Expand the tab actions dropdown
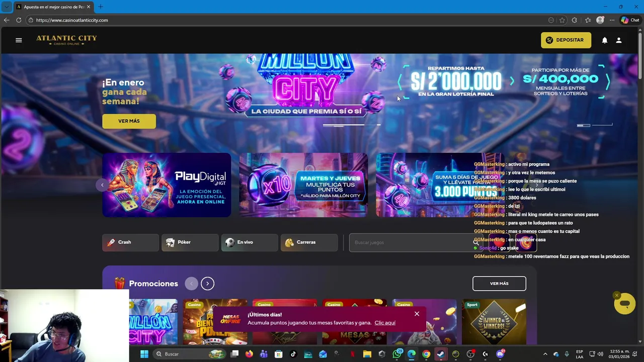Viewport: 644px width, 362px height. click(x=7, y=7)
